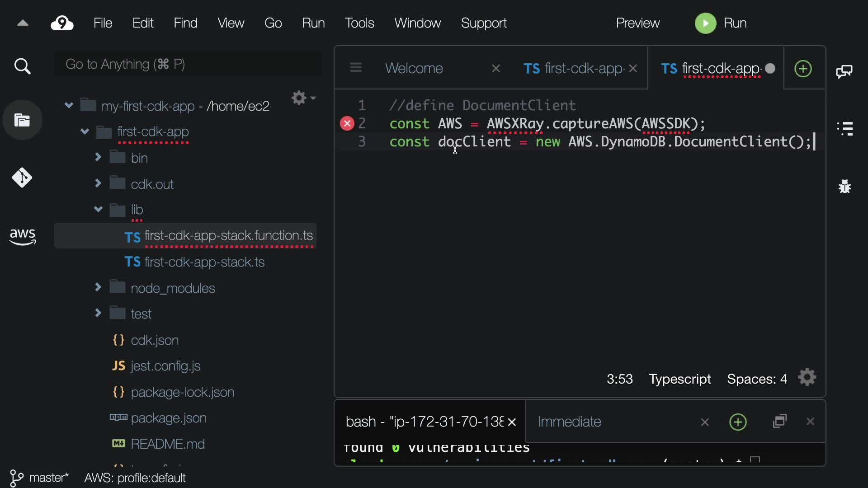This screenshot has width=868, height=488.
Task: Open the Outline panel icon
Action: click(844, 129)
